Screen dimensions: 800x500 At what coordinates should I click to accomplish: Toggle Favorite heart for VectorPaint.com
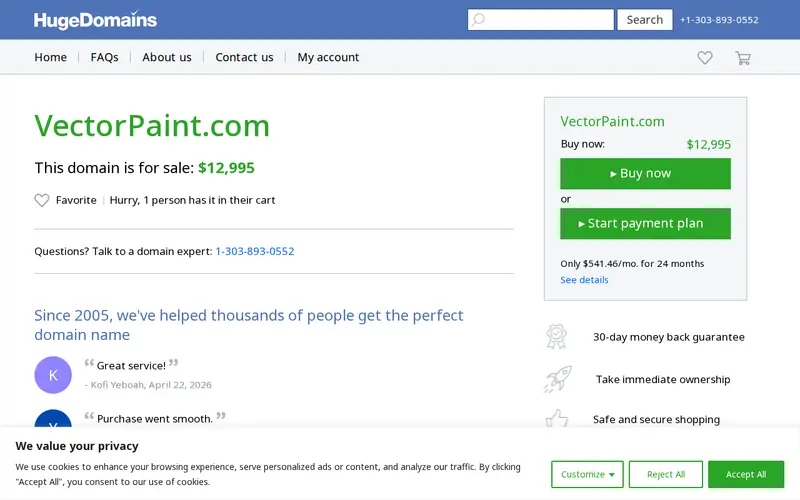(42, 200)
